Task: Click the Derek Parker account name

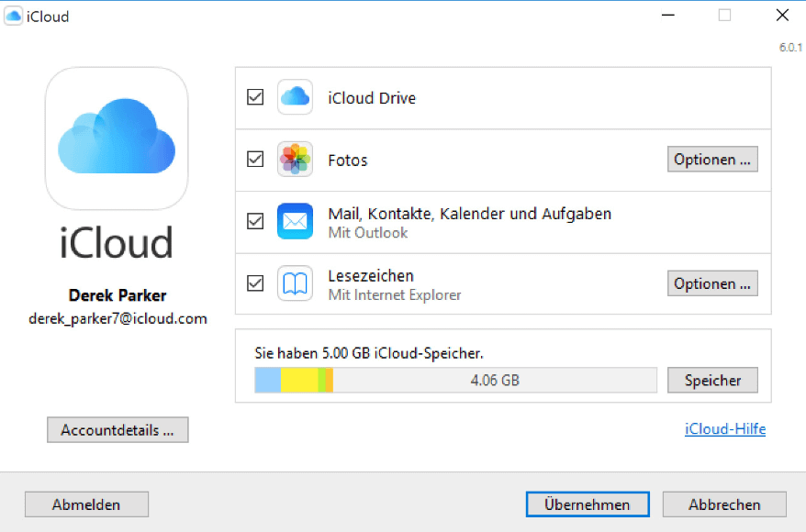Action: coord(118,295)
